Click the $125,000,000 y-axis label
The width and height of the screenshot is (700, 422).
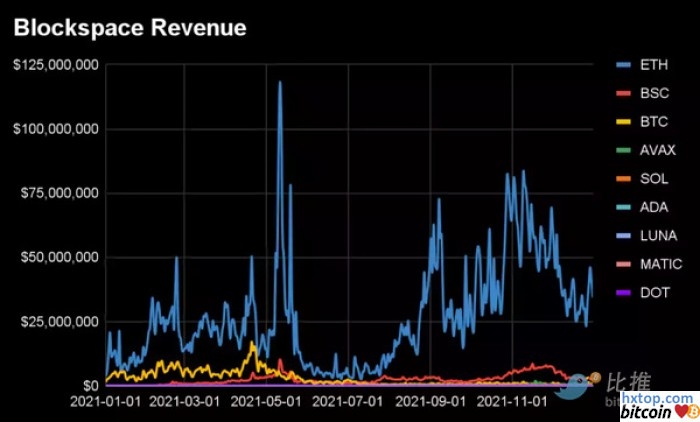pos(54,65)
